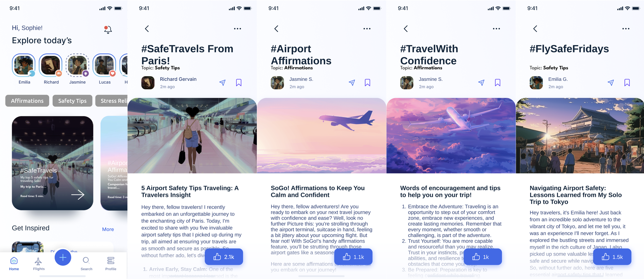Bookmark the Airport Affirmations post
This screenshot has height=279, width=644.
(368, 83)
